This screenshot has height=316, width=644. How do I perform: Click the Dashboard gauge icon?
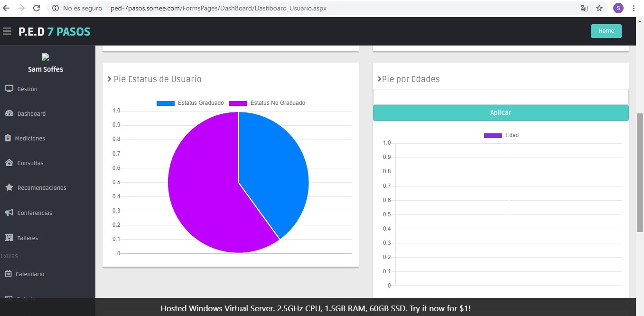coord(9,113)
